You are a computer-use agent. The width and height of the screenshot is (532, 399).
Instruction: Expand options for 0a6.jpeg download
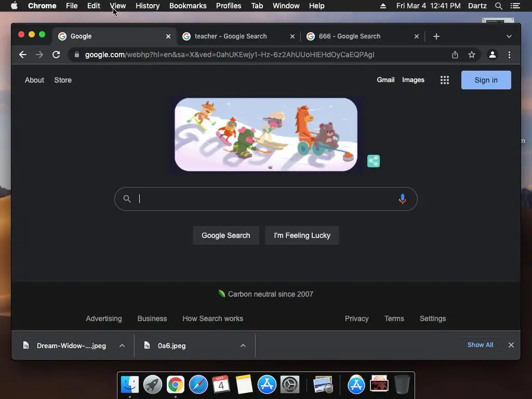coord(243,345)
